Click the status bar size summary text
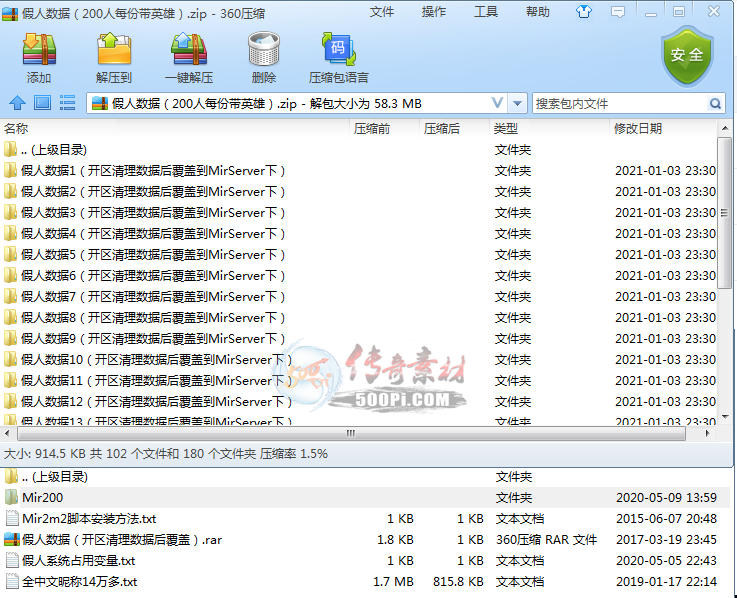Viewport: 737px width, 598px height. coord(165,454)
